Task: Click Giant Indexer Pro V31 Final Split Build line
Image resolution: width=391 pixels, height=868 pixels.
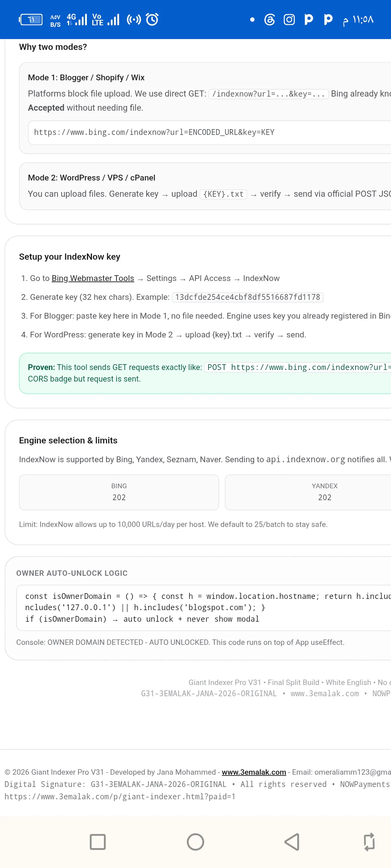Action: click(290, 682)
